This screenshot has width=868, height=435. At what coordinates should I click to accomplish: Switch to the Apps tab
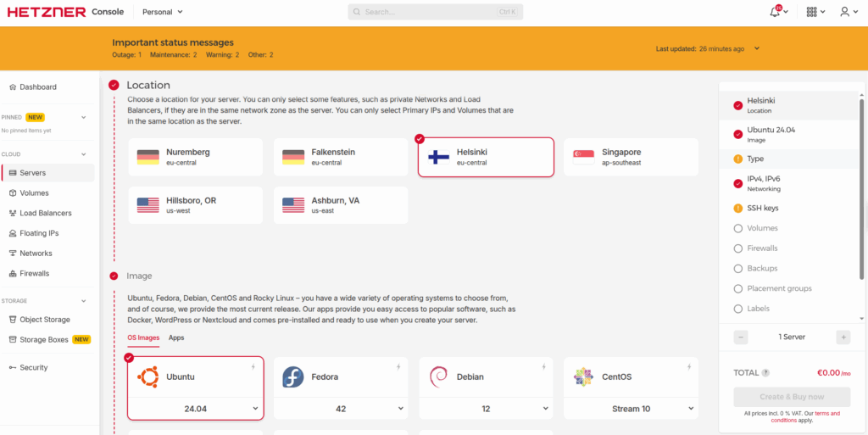coord(176,337)
